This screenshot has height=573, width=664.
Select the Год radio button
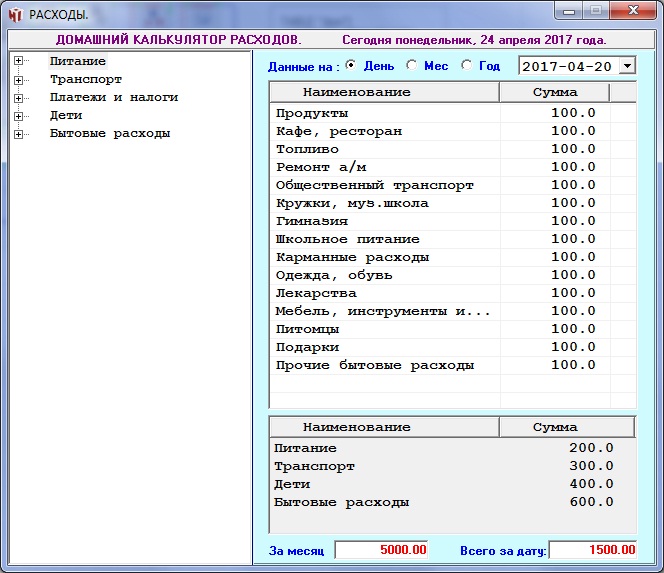(467, 65)
